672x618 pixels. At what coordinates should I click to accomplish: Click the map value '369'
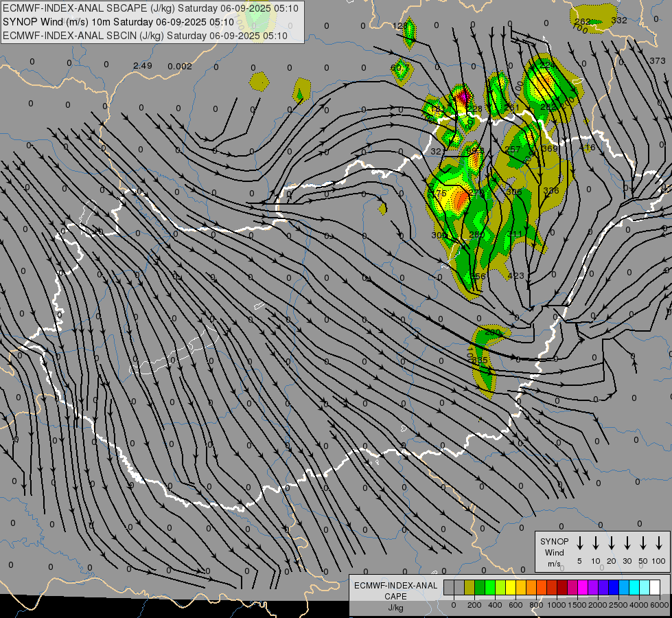[550, 148]
